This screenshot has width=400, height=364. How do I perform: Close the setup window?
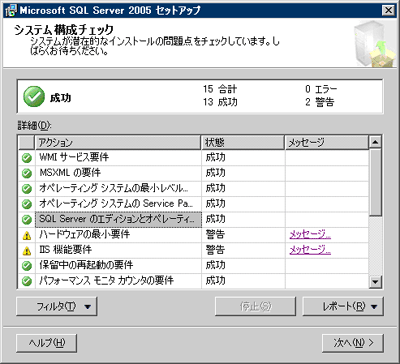point(389,10)
